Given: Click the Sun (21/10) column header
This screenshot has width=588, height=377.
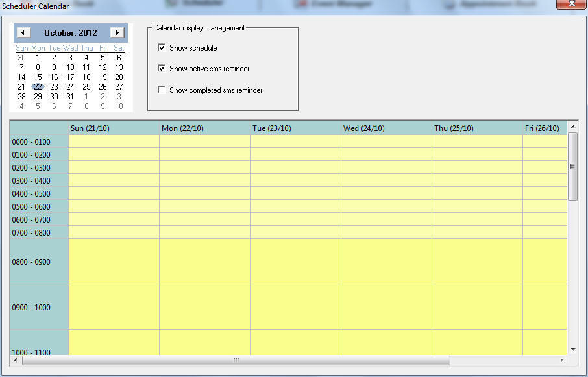Looking at the screenshot, I should [114, 128].
